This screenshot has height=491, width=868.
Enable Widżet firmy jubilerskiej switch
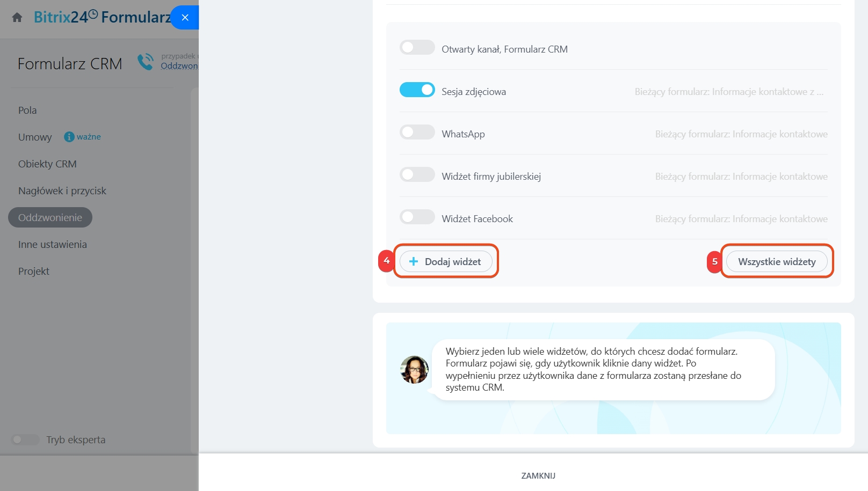(x=417, y=175)
